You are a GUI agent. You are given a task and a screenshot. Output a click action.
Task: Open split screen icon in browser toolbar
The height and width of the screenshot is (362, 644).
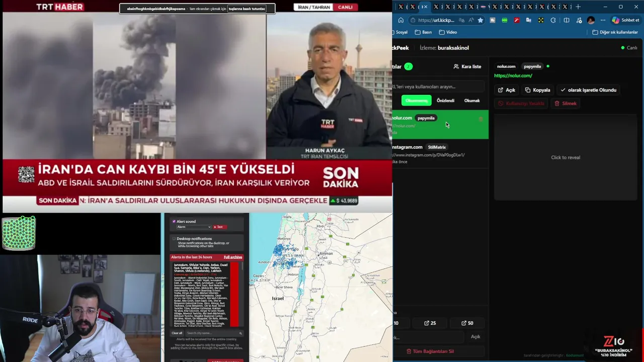tap(567, 20)
